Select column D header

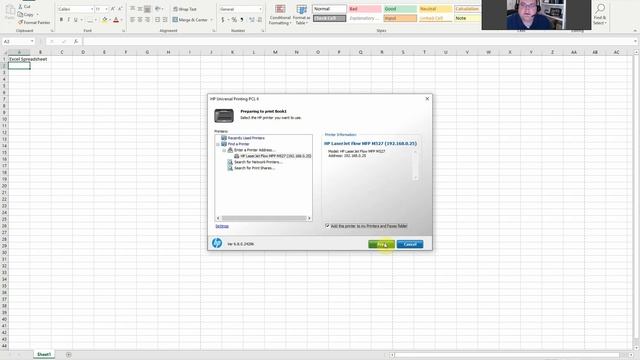pyautogui.click(x=83, y=52)
